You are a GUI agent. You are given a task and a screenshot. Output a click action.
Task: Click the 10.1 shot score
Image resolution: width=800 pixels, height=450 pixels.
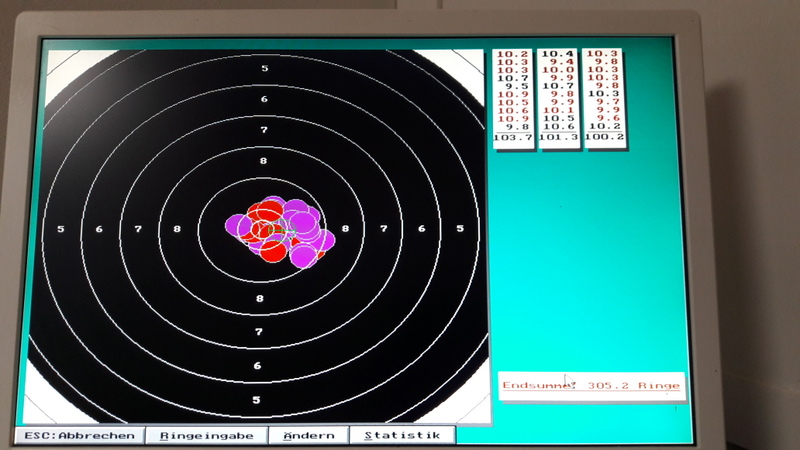click(559, 110)
